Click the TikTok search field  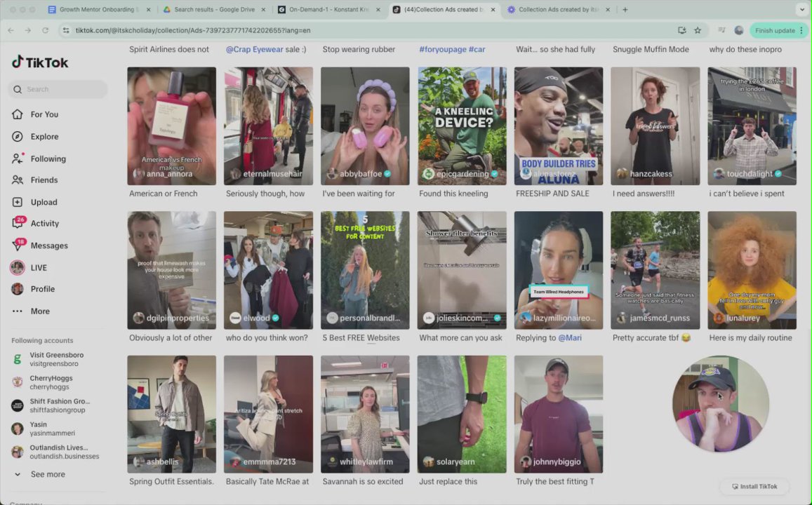[58, 90]
